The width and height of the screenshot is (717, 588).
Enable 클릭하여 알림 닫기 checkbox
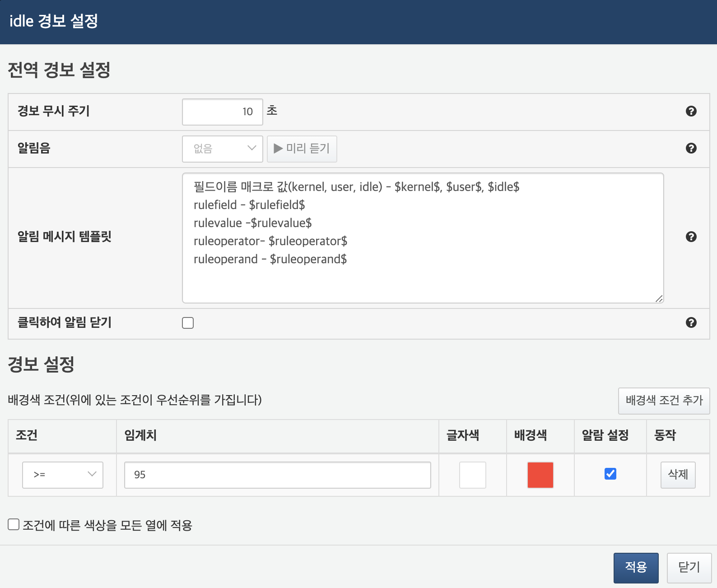tap(188, 323)
